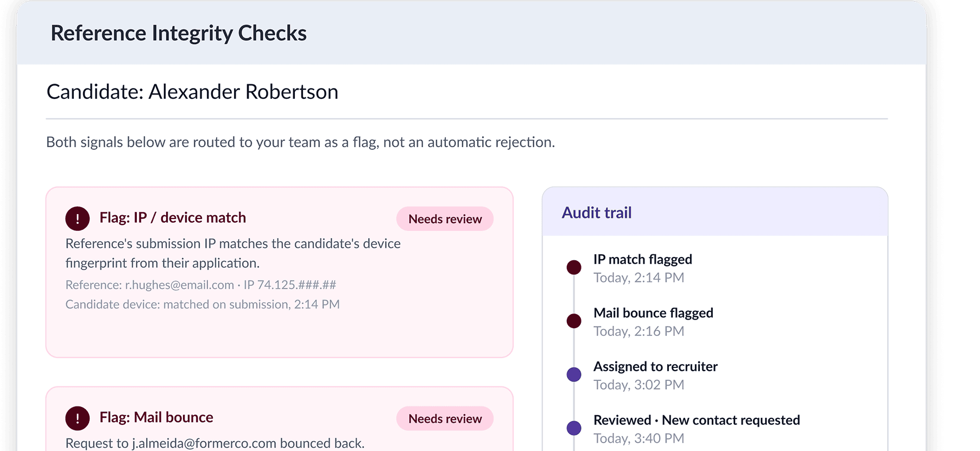Click the Reference Integrity Checks title
This screenshot has width=980, height=451.
coord(179,33)
